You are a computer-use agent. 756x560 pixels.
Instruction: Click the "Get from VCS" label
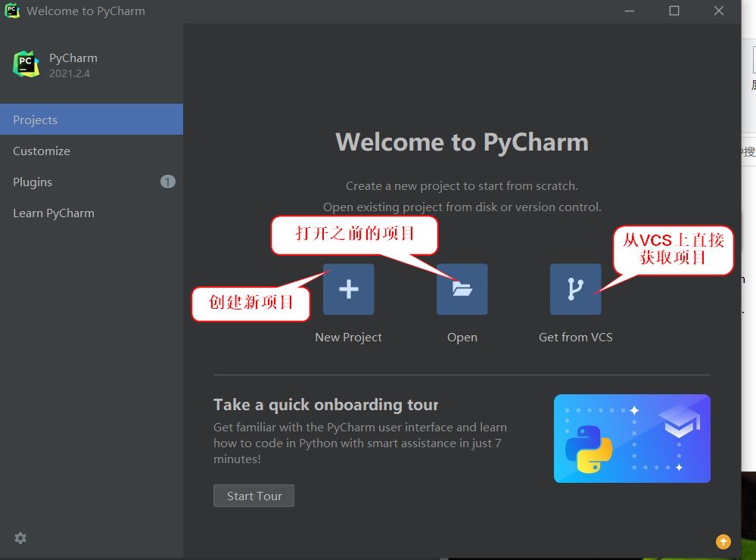575,338
